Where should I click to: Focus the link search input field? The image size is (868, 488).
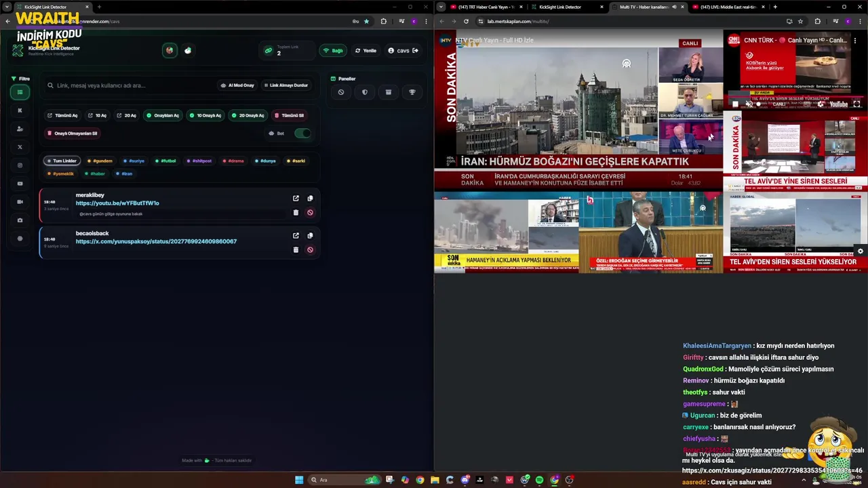(130, 85)
